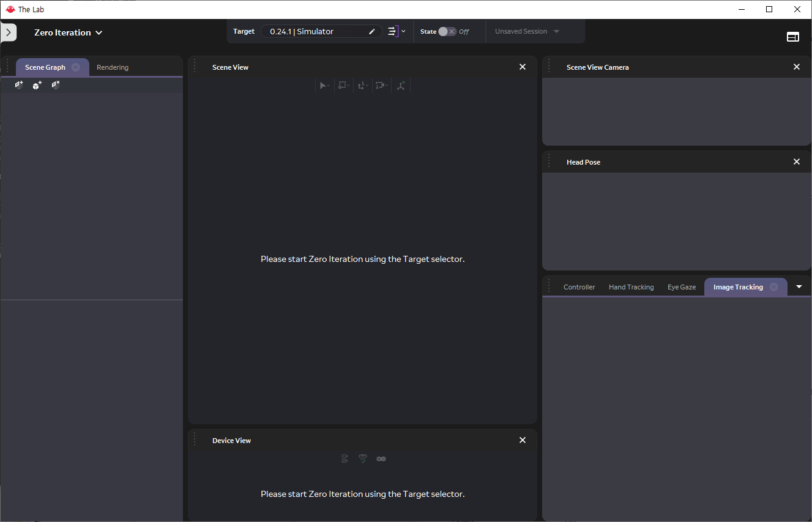Click the panel layout icon at top right
The width and height of the screenshot is (812, 522).
point(792,37)
